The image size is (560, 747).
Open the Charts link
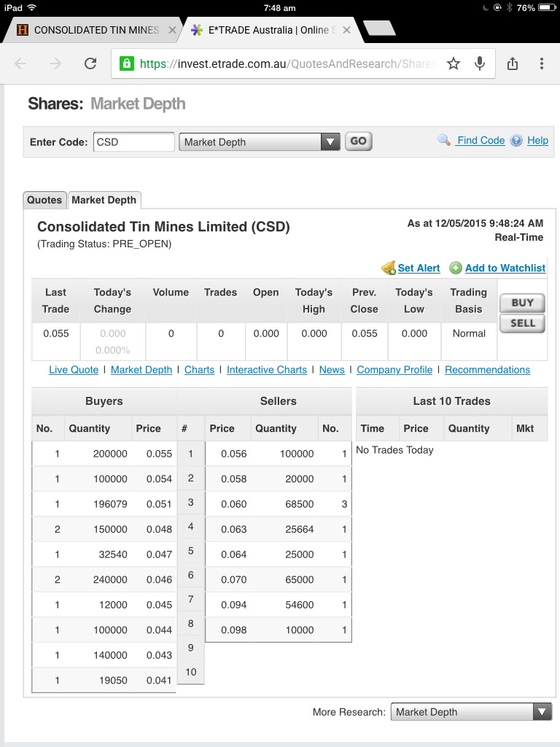(x=199, y=370)
